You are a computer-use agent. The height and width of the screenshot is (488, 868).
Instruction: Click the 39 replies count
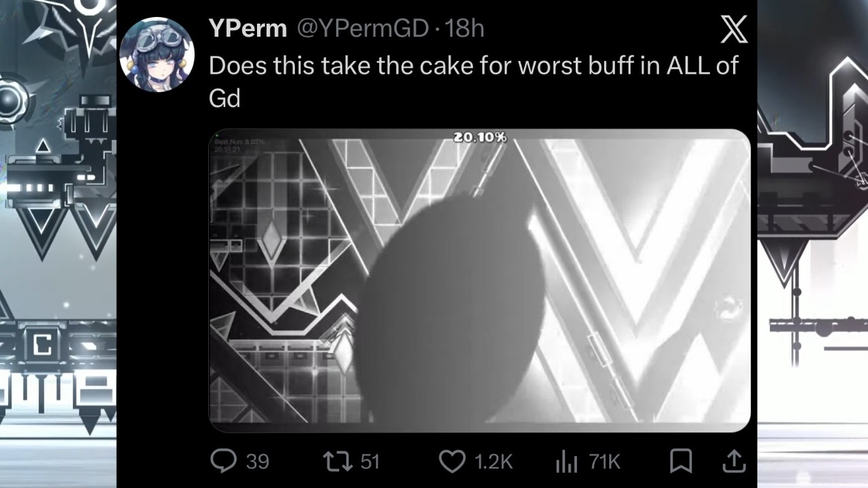tap(257, 462)
